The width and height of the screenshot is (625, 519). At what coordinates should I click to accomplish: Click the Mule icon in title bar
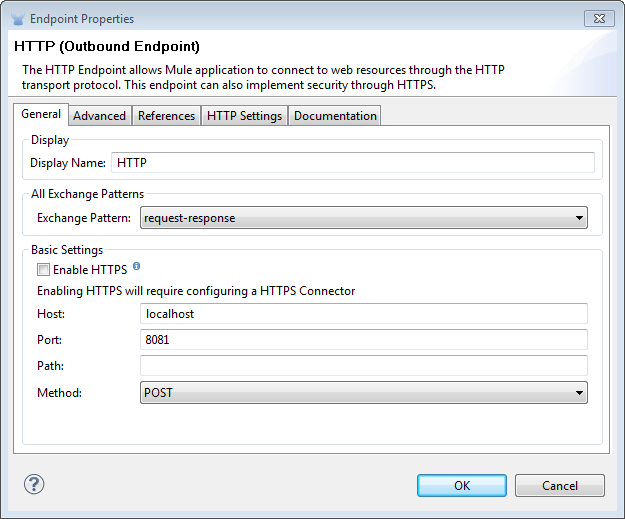(18, 19)
